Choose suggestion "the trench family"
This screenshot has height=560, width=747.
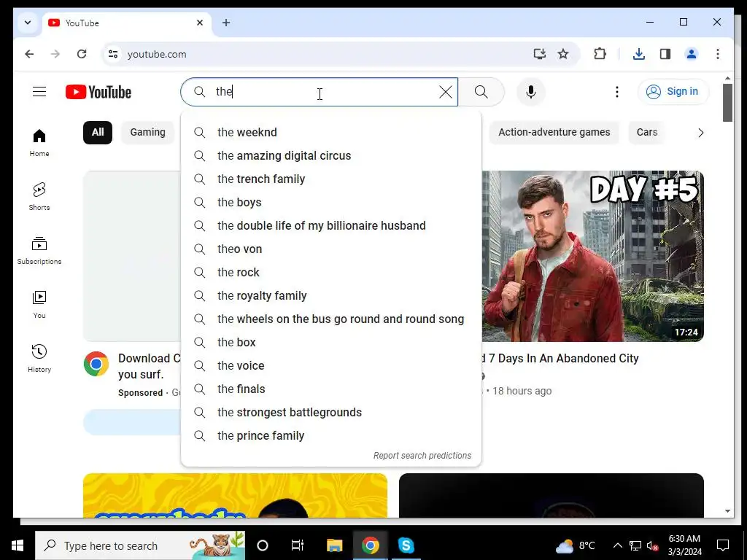331,179
